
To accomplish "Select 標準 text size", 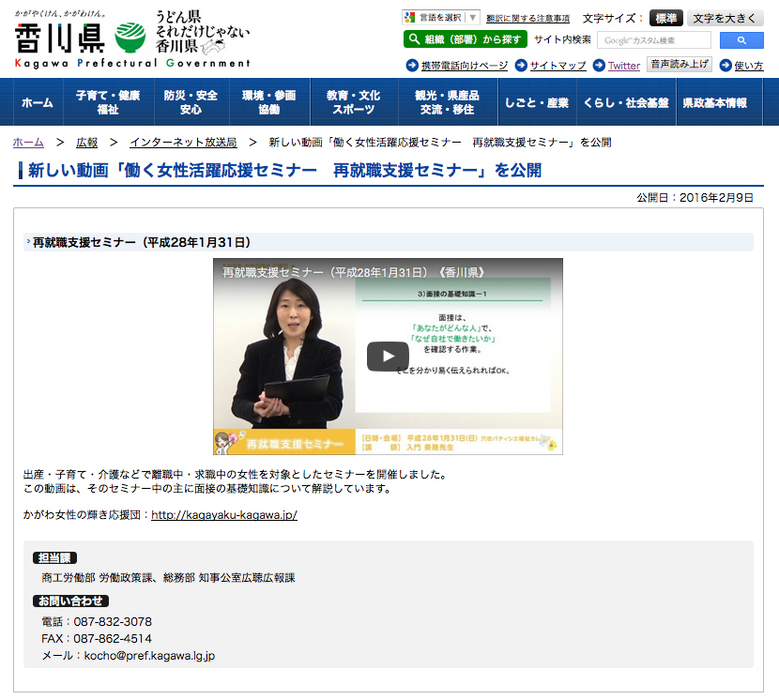I will [665, 18].
